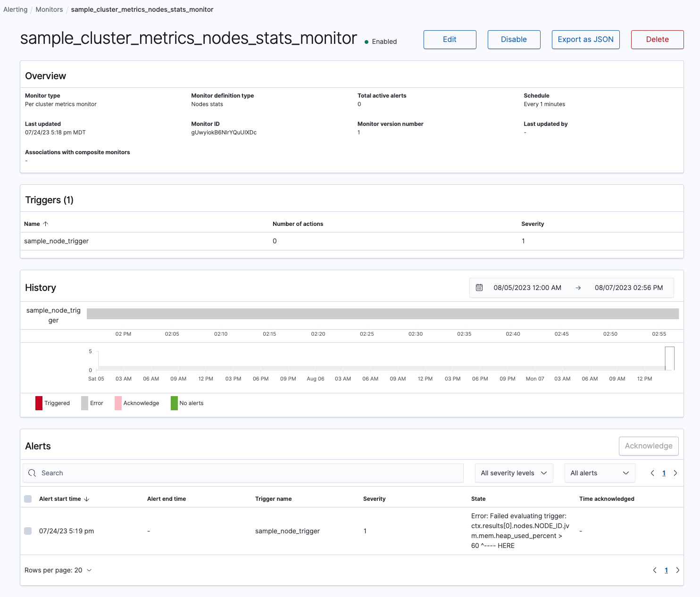Click the previous page chevron near Rows per page
Image resolution: width=700 pixels, height=597 pixels.
[x=655, y=570]
